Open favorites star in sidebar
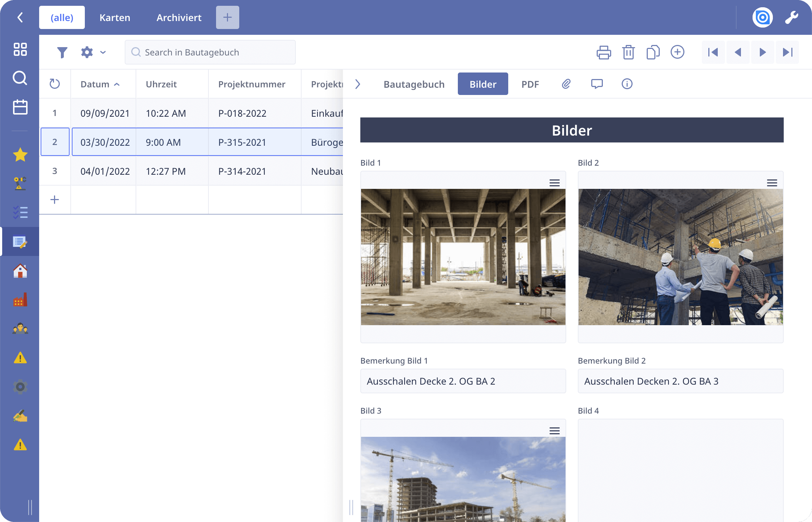The height and width of the screenshot is (522, 812). 20,155
